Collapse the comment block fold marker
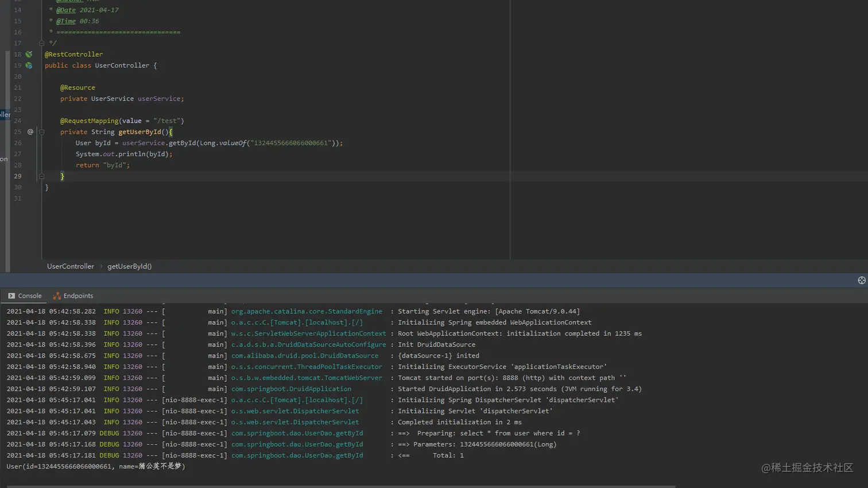Viewport: 868px width, 488px height. pyautogui.click(x=41, y=43)
